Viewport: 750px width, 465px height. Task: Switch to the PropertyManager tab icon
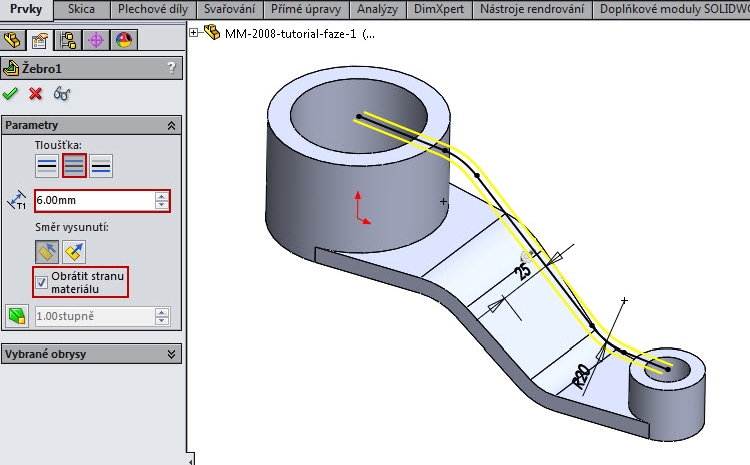(x=40, y=40)
